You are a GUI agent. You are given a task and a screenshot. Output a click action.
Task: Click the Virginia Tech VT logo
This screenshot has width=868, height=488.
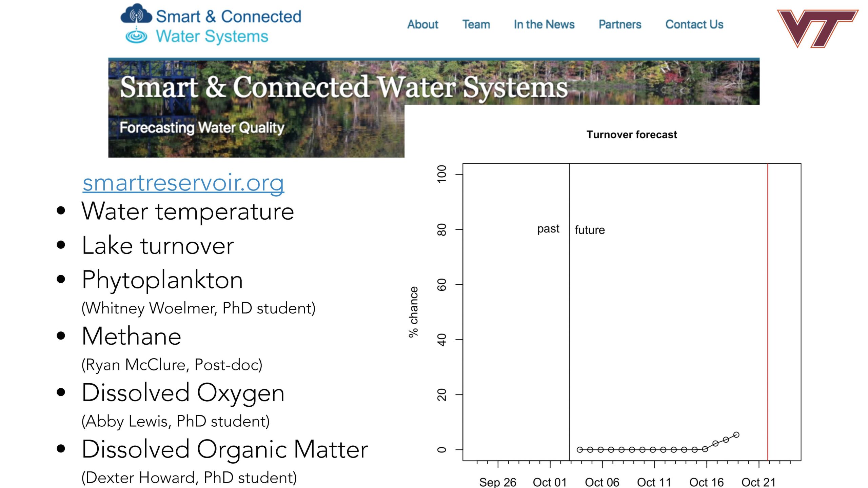818,28
